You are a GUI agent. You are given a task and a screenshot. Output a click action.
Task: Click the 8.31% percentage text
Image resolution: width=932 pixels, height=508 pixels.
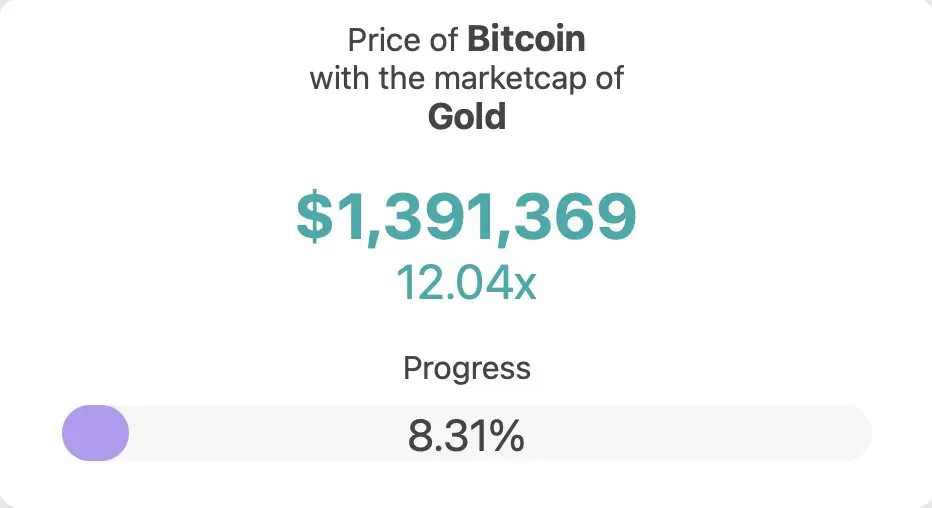point(466,436)
